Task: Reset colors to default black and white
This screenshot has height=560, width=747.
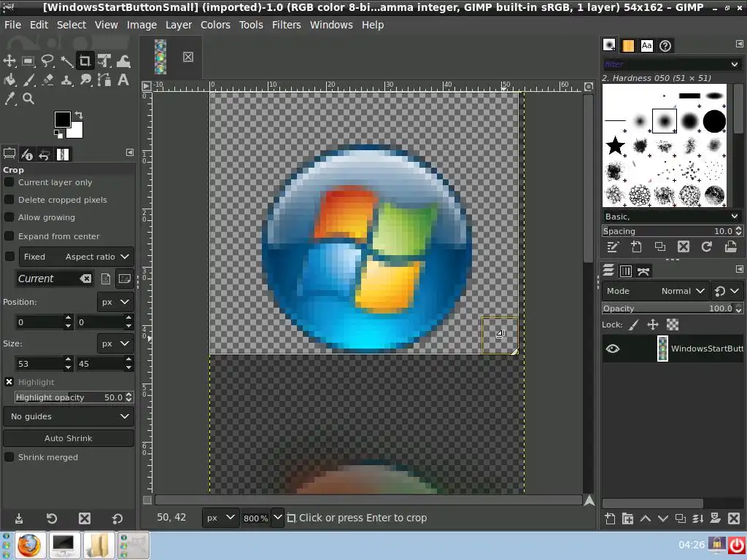Action: [58, 134]
